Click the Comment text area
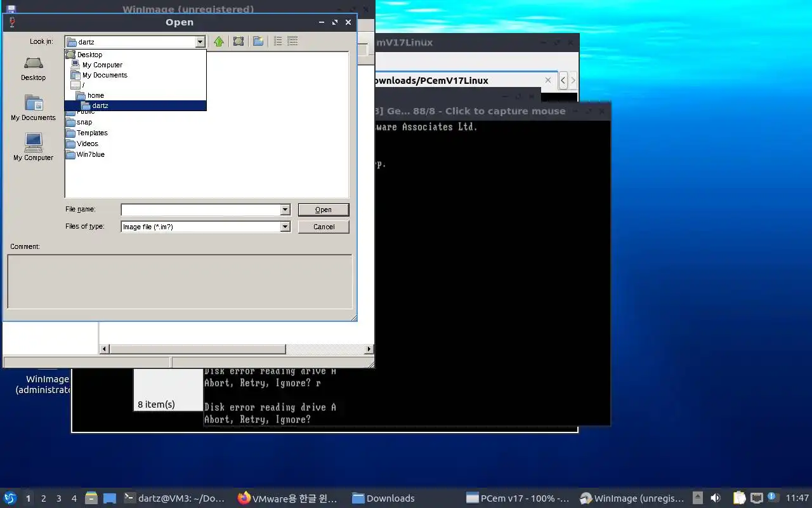The image size is (812, 508). coord(180,281)
